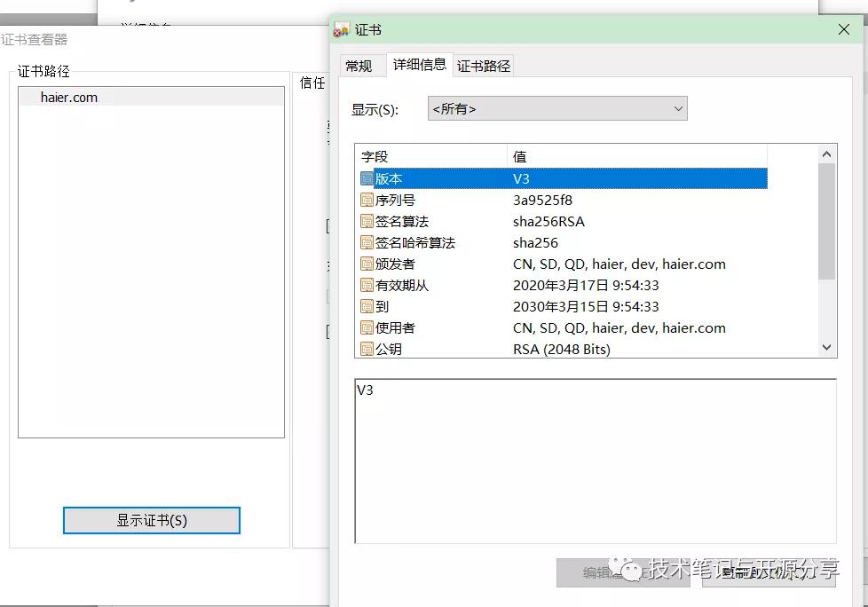Viewport: 868px width, 607px height.
Task: Click the 到 field icon
Action: pos(367,306)
